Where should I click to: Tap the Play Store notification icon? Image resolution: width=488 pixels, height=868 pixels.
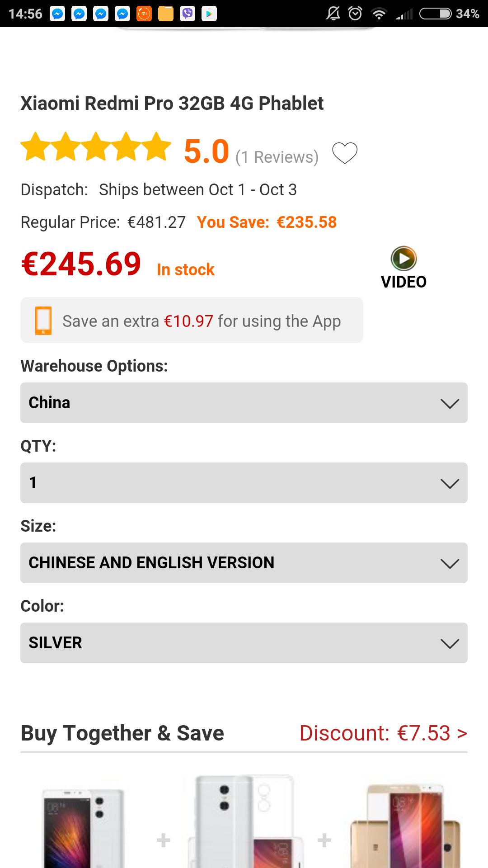209,14
